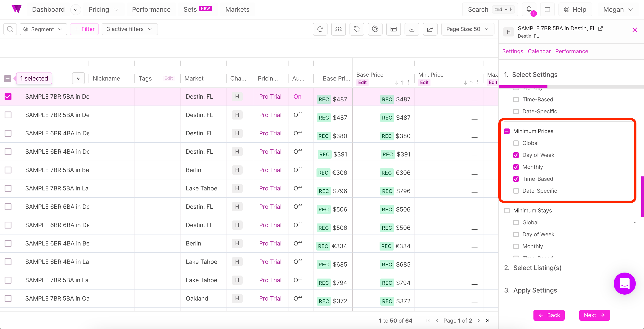The image size is (644, 329).
Task: Change Page Size 50 dropdown
Action: 467,29
